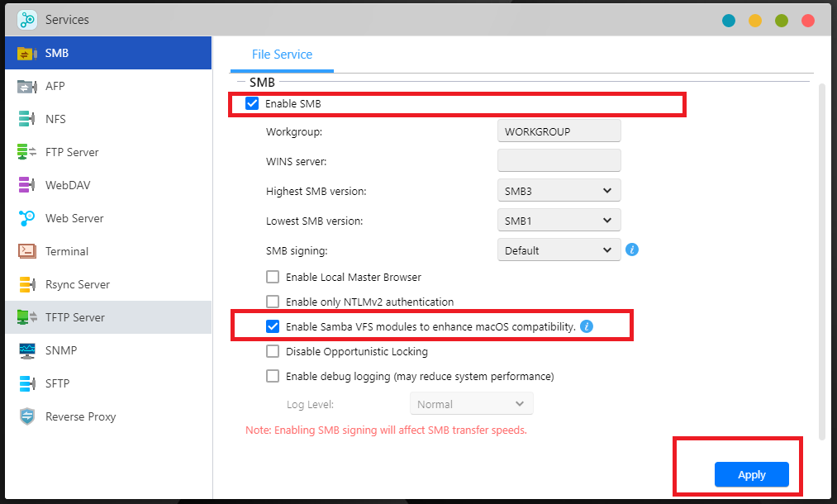Screen dimensions: 837x504
Task: Click the WINS server input field
Action: coord(559,161)
